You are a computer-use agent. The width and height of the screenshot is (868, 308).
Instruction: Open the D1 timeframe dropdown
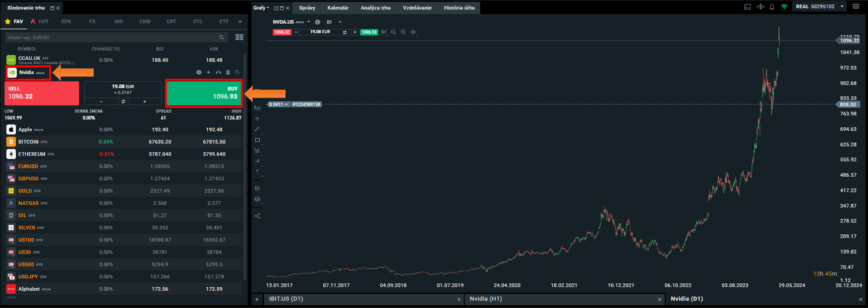point(334,22)
